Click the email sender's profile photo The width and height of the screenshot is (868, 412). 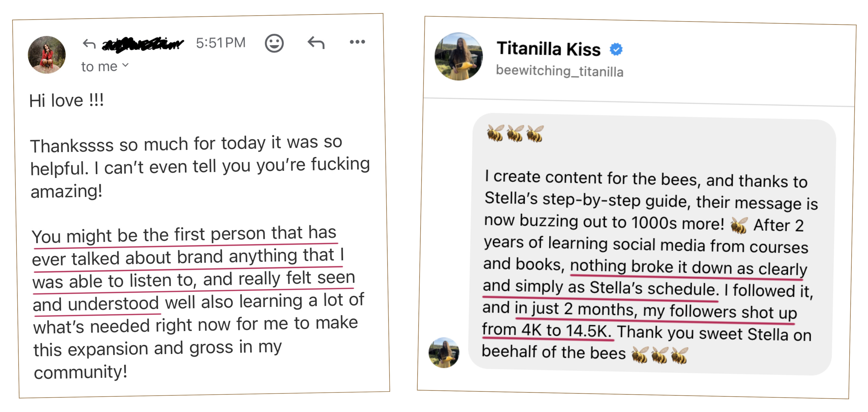(47, 55)
